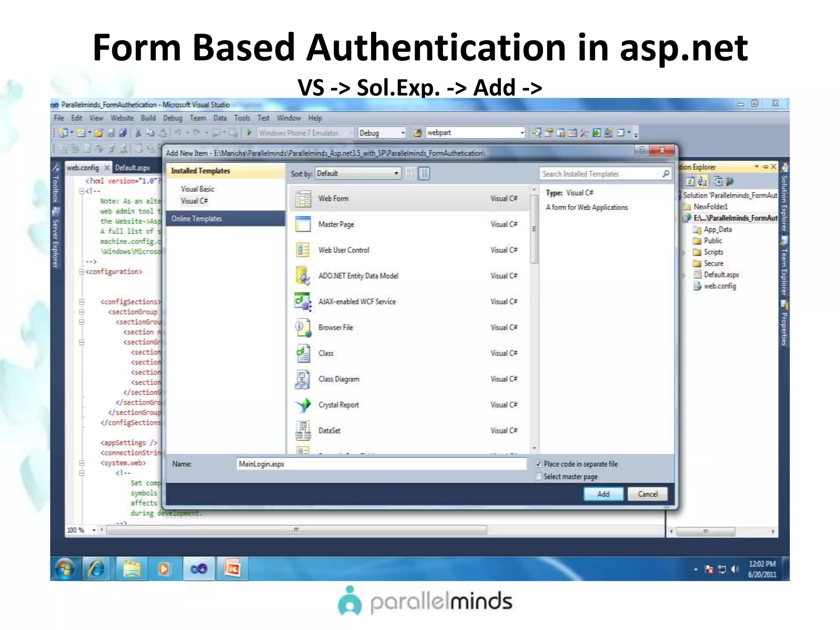Open the Website menu

[122, 118]
